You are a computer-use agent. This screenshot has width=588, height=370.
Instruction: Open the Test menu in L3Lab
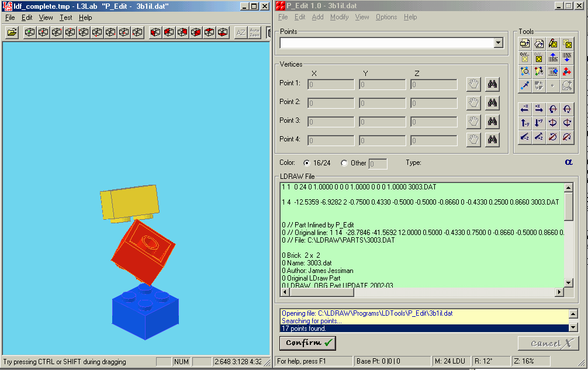[65, 18]
